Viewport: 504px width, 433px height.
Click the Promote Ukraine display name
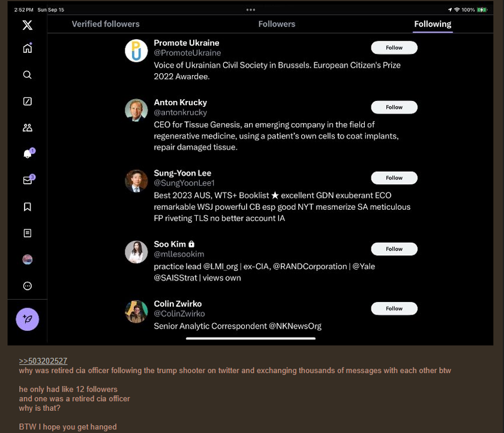click(x=187, y=43)
